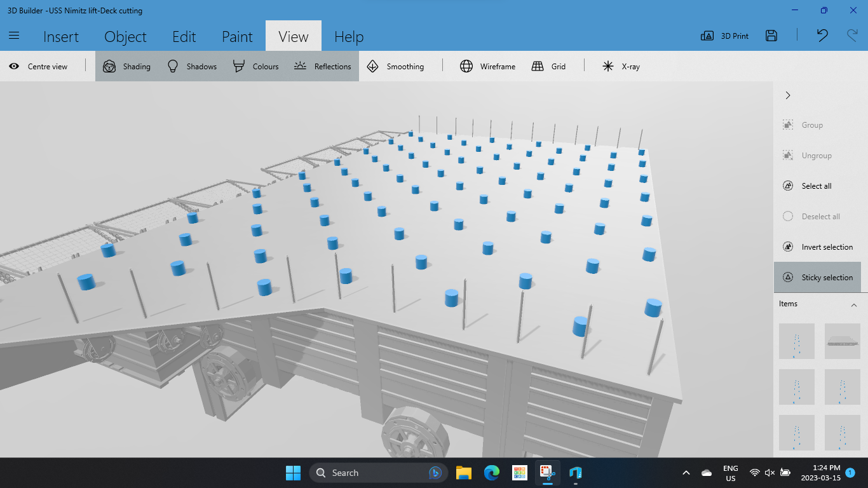
Task: Switch to the Object tab
Action: tap(125, 37)
